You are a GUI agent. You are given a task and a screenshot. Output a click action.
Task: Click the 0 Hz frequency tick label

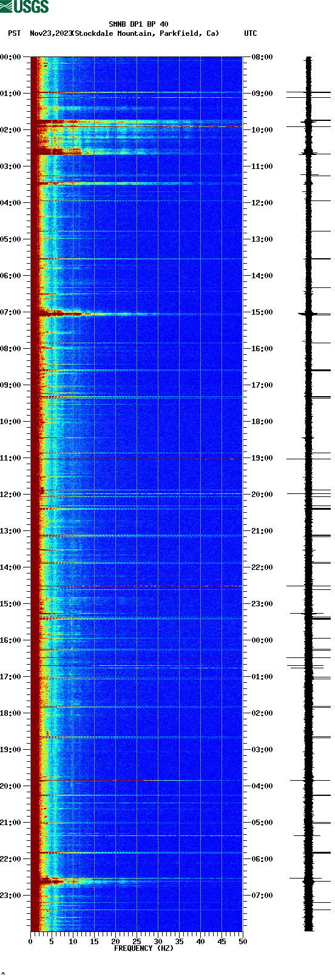(30, 942)
